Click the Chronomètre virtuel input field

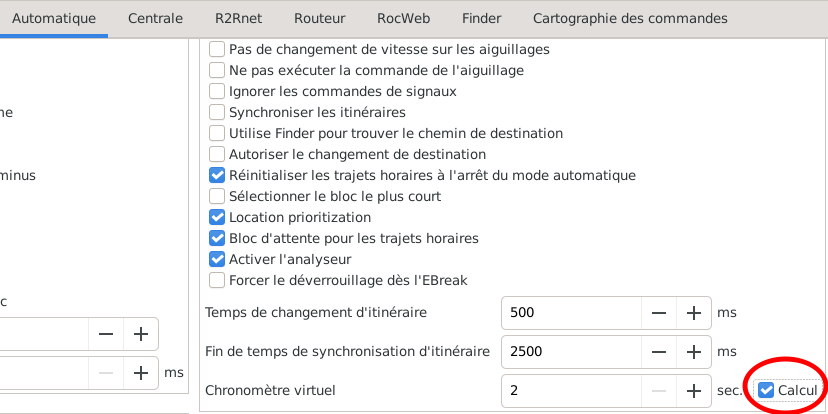[570, 390]
